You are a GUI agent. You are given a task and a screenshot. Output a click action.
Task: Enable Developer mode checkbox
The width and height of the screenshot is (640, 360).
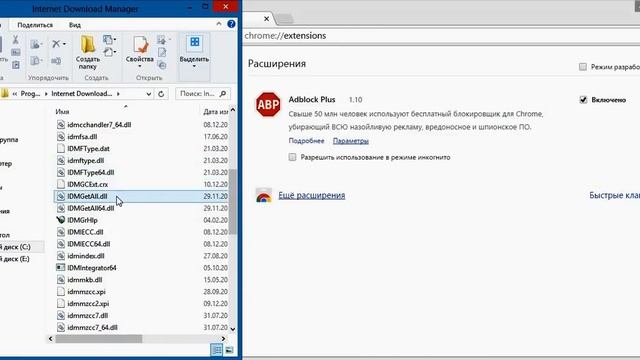coord(583,67)
